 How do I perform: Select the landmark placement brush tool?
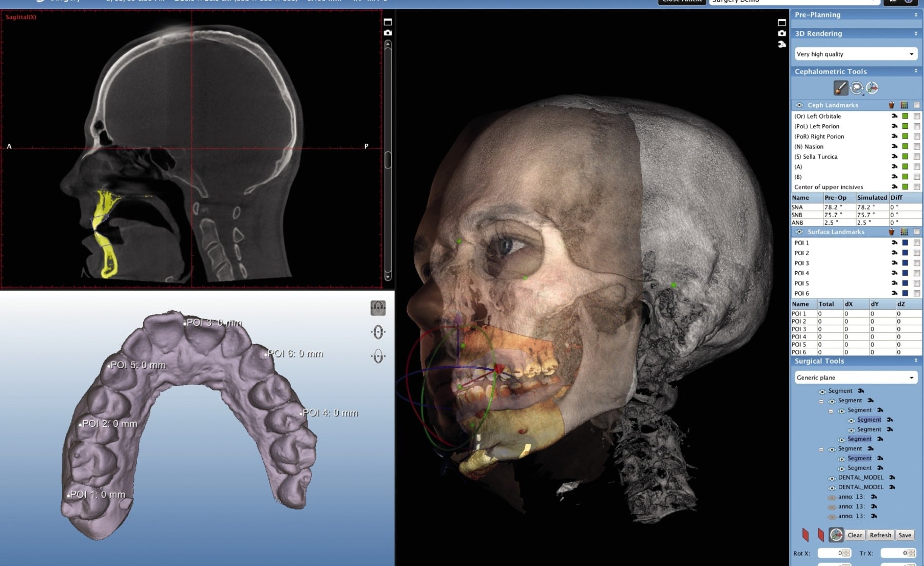click(840, 87)
